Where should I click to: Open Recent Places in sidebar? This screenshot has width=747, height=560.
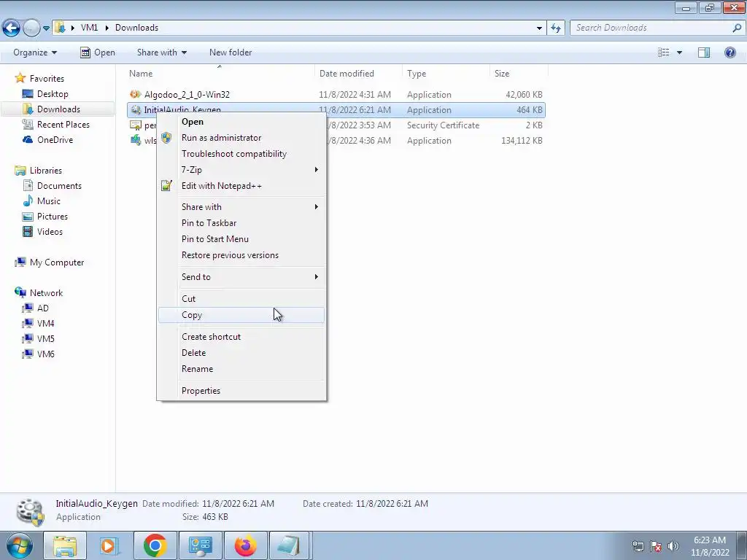[63, 124]
